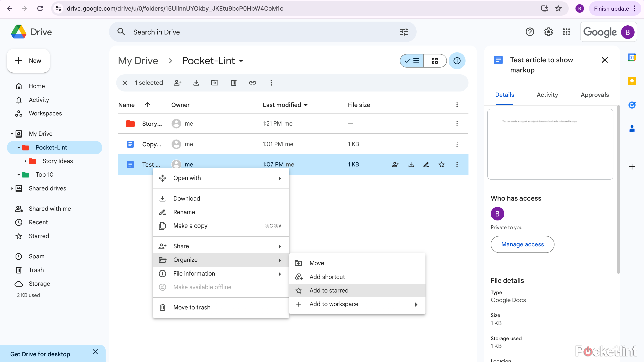
Task: Select Download in context menu
Action: pyautogui.click(x=221, y=198)
